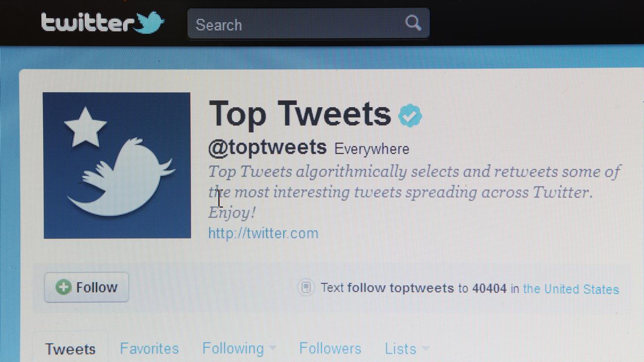Click the phone icon before Text follow
This screenshot has width=644, height=362.
pyautogui.click(x=306, y=288)
